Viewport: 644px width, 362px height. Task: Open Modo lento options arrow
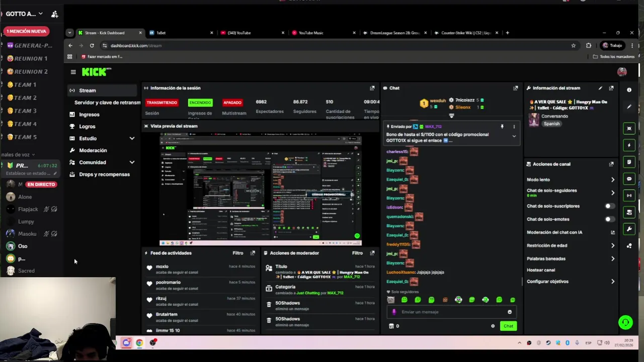coord(612,179)
